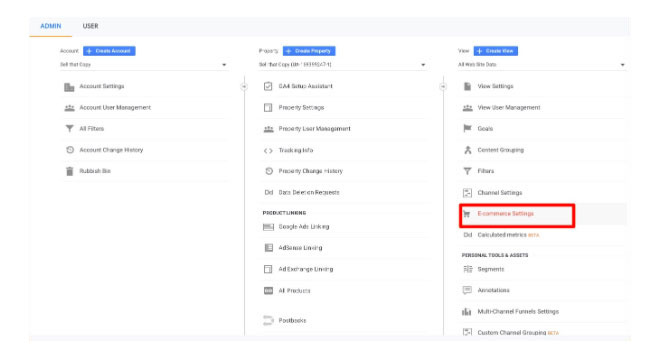This screenshot has height=361, width=665.
Task: Open Property Change History text
Action: (x=310, y=171)
